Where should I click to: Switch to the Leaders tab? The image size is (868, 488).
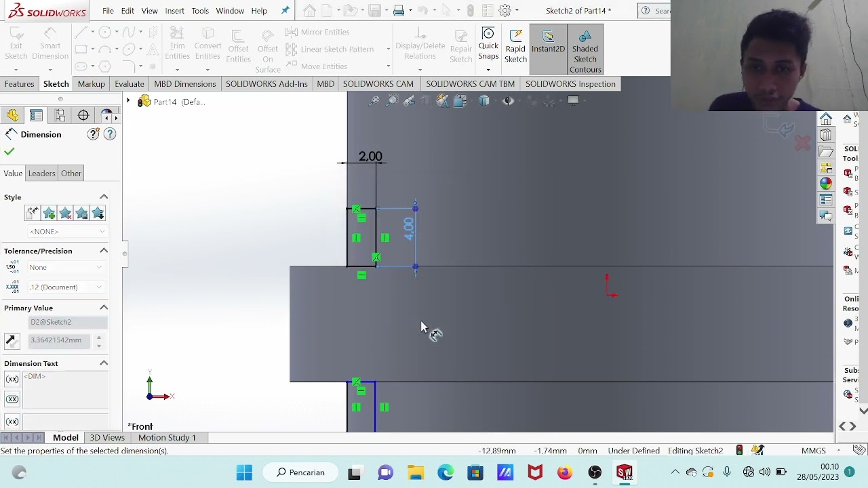[41, 174]
